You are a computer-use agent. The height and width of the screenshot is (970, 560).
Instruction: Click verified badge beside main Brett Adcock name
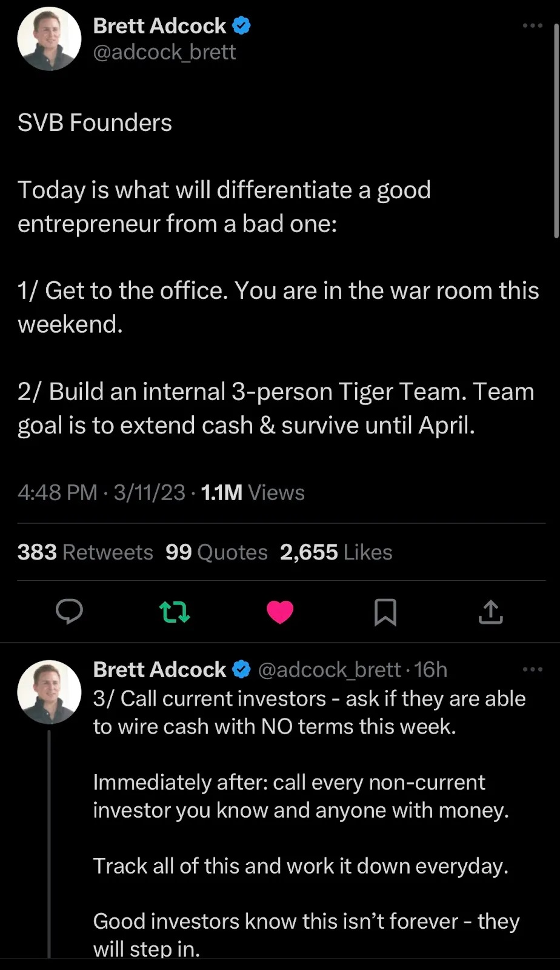[x=242, y=26]
